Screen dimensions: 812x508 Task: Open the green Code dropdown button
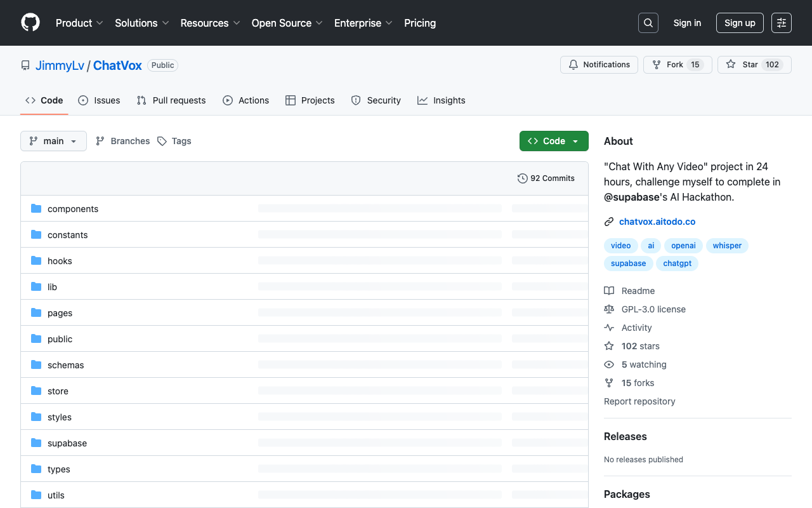554,141
